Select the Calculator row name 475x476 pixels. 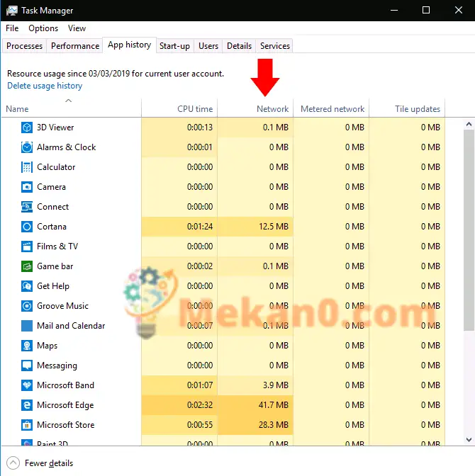point(56,167)
